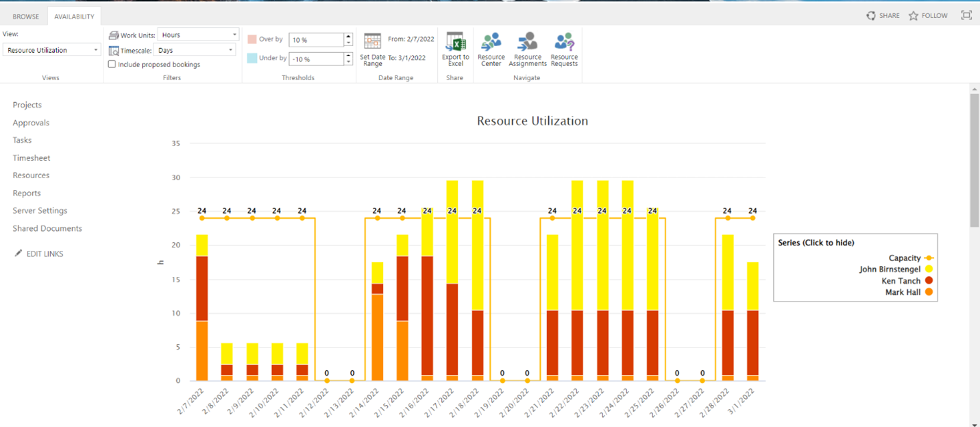Click Edit Links in left navigation
The height and width of the screenshot is (427, 980).
[x=44, y=254]
